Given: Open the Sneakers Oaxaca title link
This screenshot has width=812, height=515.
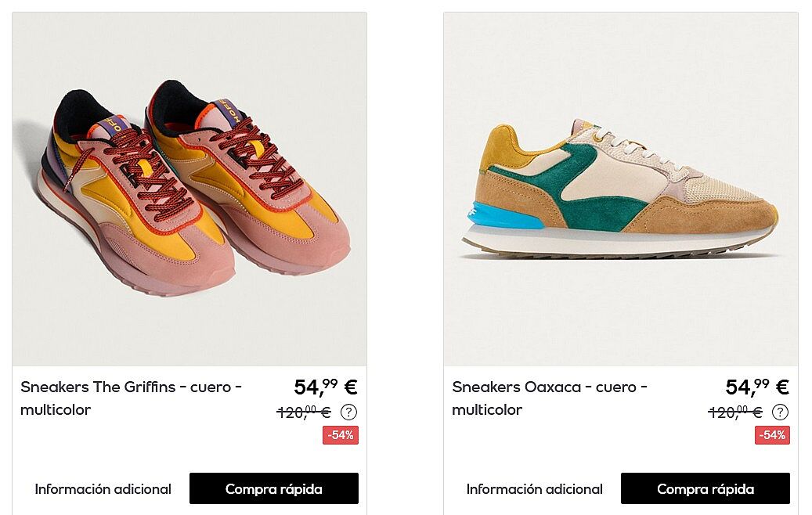Looking at the screenshot, I should point(550,398).
